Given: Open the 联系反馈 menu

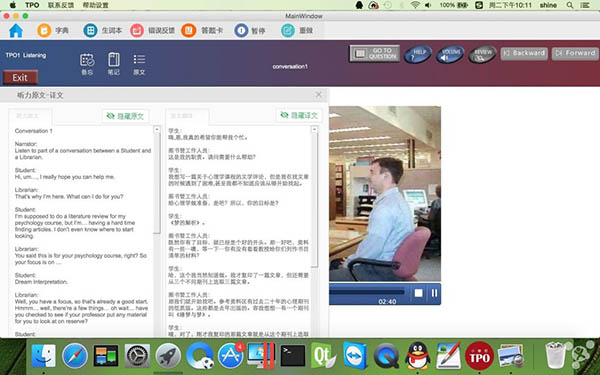Looking at the screenshot, I should 61,5.
